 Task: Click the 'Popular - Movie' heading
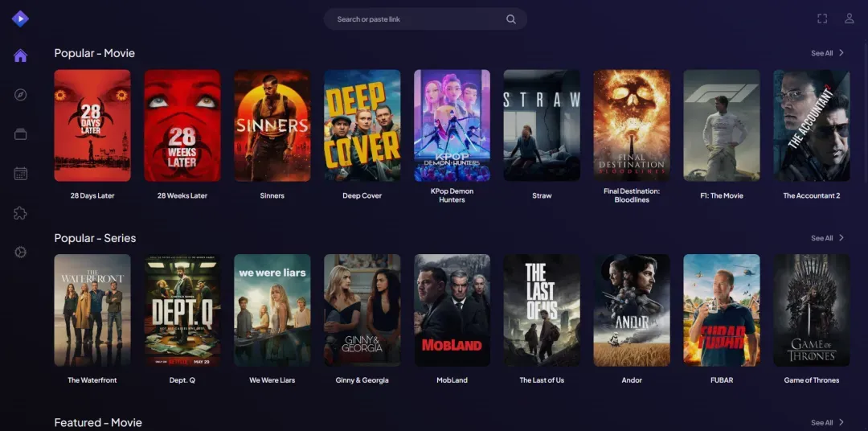(95, 53)
